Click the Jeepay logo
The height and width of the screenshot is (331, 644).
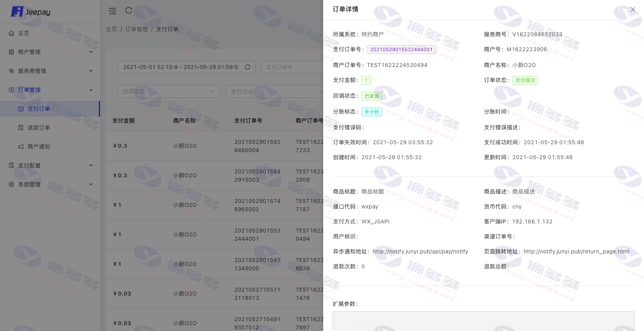click(31, 12)
